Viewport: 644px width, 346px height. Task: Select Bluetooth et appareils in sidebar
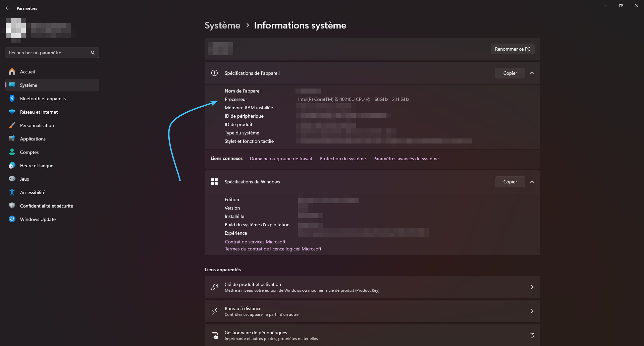pyautogui.click(x=52, y=99)
